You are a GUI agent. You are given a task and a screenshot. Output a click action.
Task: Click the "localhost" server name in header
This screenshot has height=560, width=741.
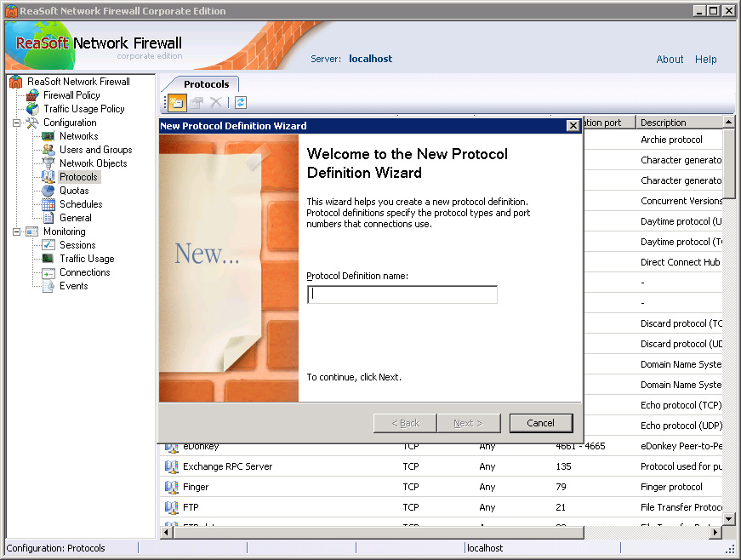point(371,59)
